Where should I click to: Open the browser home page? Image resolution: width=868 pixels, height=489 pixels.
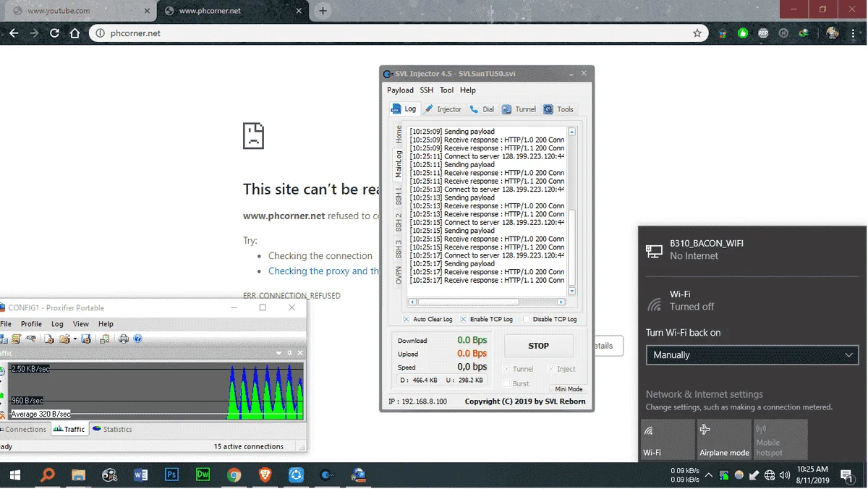point(75,33)
